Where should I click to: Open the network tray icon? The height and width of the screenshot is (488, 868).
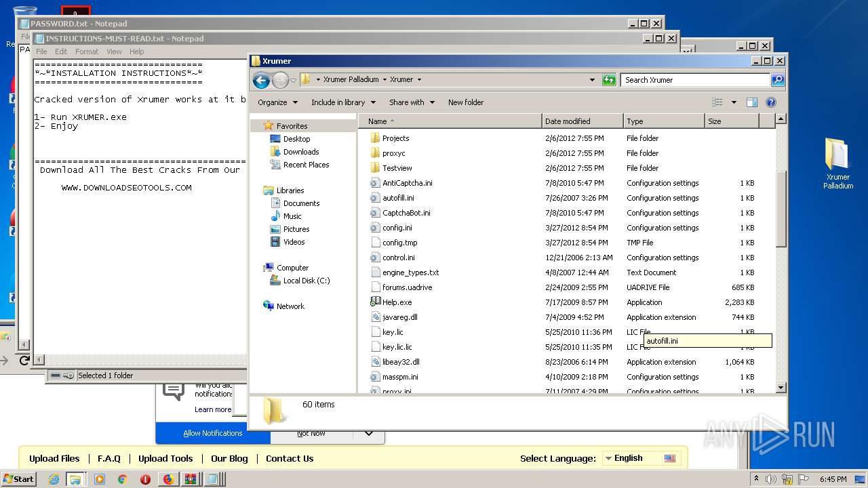click(x=787, y=479)
